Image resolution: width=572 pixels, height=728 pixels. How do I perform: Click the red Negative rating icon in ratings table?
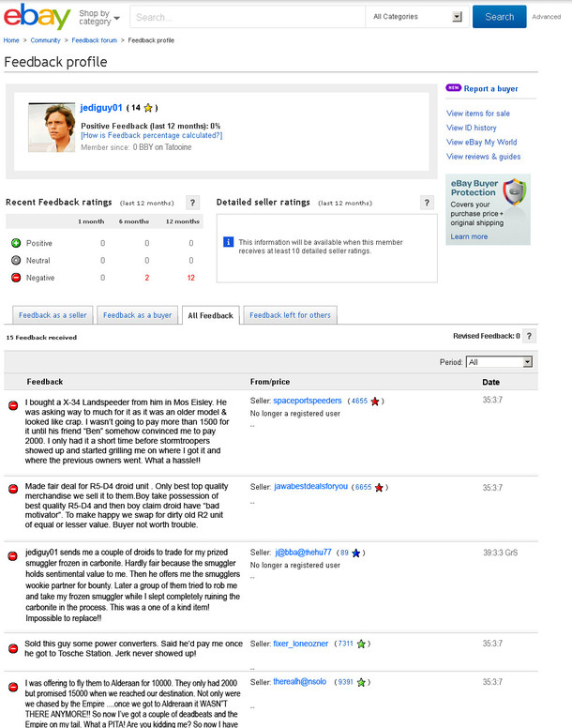click(x=16, y=278)
